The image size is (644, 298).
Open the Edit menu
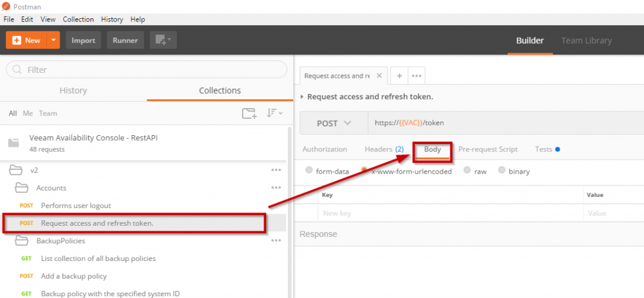[x=27, y=19]
